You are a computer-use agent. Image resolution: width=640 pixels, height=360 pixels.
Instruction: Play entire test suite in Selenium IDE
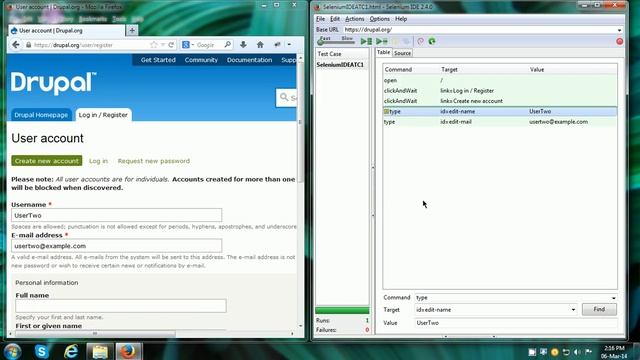366,41
